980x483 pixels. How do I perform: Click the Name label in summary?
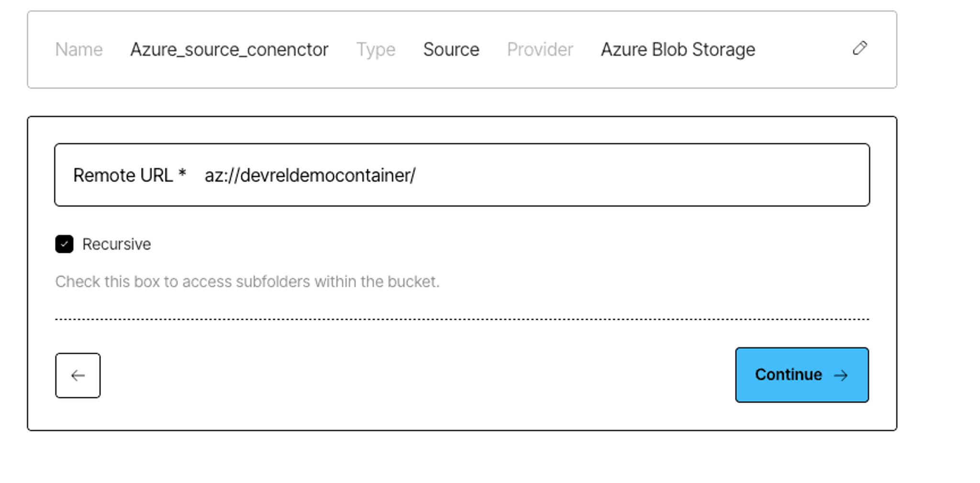[79, 50]
